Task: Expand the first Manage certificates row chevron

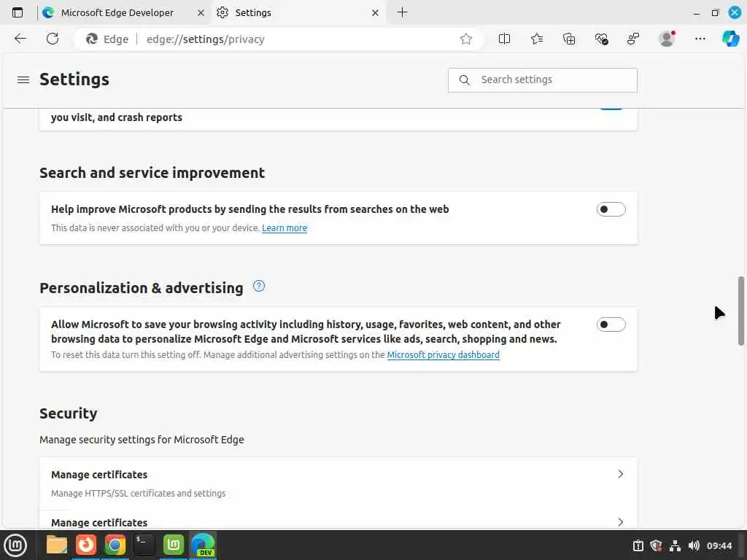Action: point(620,474)
